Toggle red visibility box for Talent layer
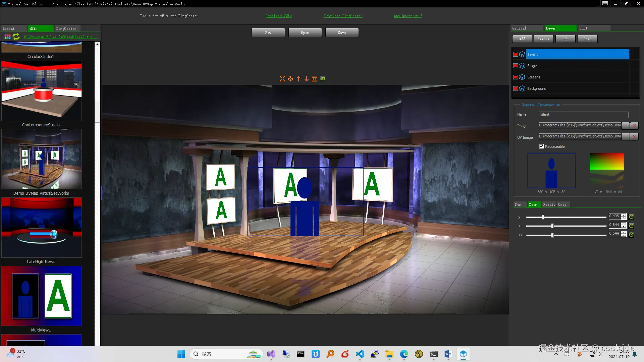 [x=516, y=54]
